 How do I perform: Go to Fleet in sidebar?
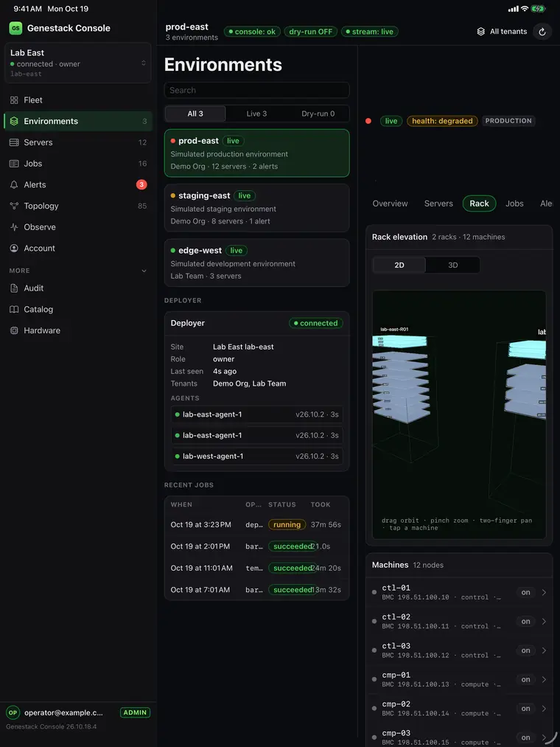click(78, 100)
